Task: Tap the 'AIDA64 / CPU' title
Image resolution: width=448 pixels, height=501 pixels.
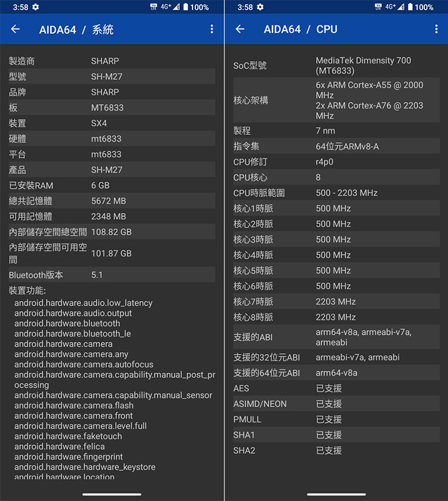Action: point(300,30)
